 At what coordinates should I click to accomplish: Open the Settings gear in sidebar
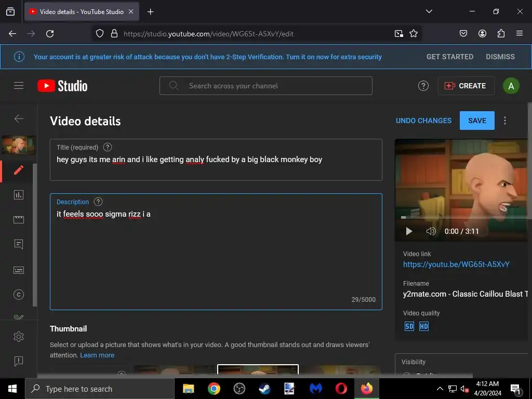(x=19, y=337)
